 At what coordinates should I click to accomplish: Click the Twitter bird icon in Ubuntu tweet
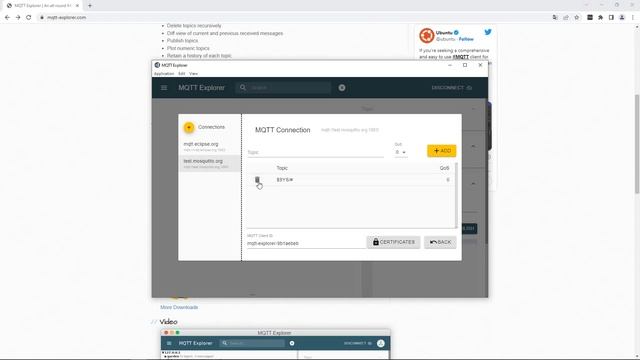[488, 32]
